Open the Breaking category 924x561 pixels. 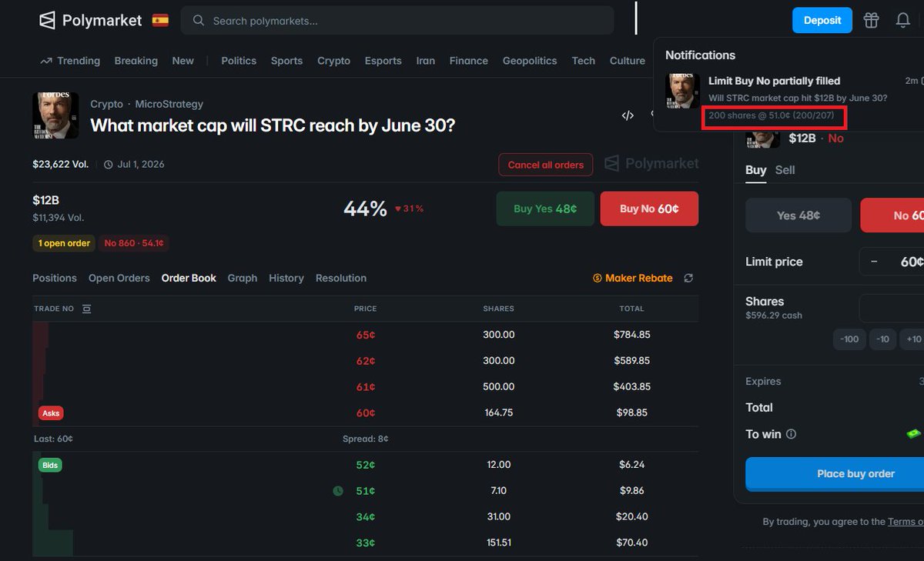[136, 61]
